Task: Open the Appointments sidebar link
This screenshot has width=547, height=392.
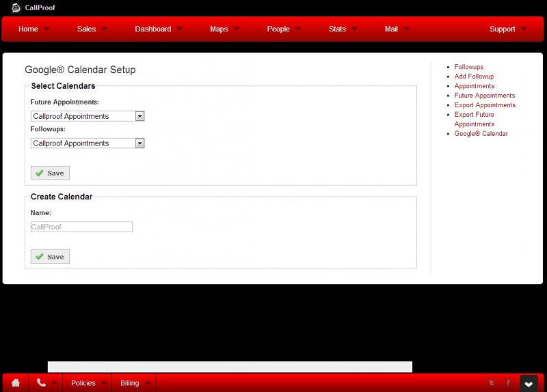Action: pyautogui.click(x=474, y=86)
